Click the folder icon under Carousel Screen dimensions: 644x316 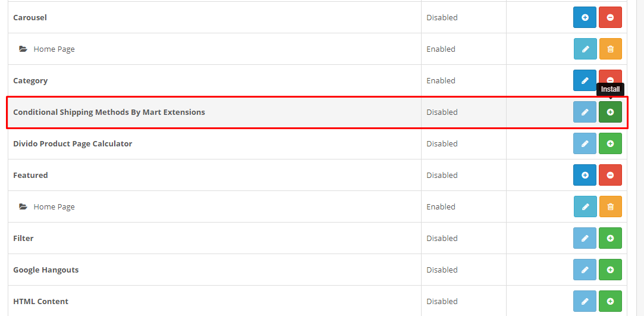23,49
